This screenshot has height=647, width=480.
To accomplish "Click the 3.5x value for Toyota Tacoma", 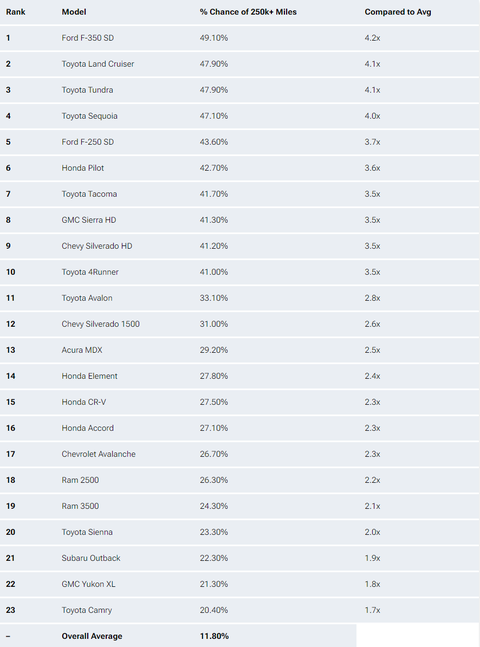I will tap(372, 194).
